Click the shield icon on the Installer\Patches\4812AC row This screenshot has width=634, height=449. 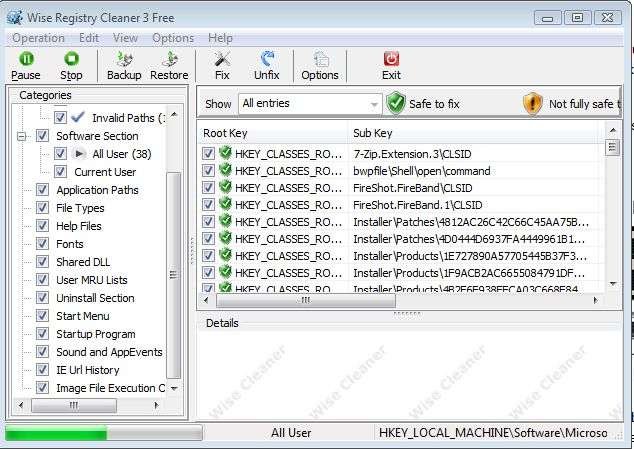225,221
